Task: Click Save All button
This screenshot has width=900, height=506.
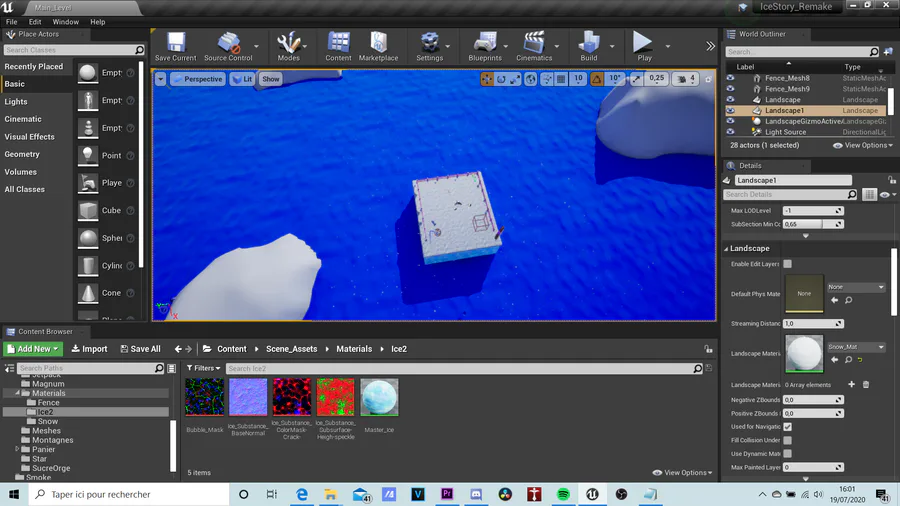Action: click(141, 349)
